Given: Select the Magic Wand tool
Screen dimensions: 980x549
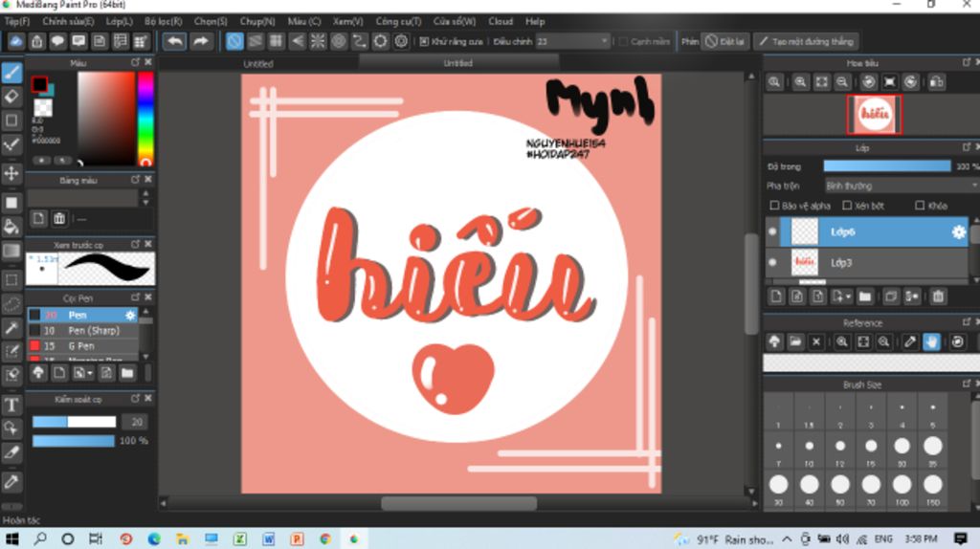Looking at the screenshot, I should pyautogui.click(x=11, y=328).
